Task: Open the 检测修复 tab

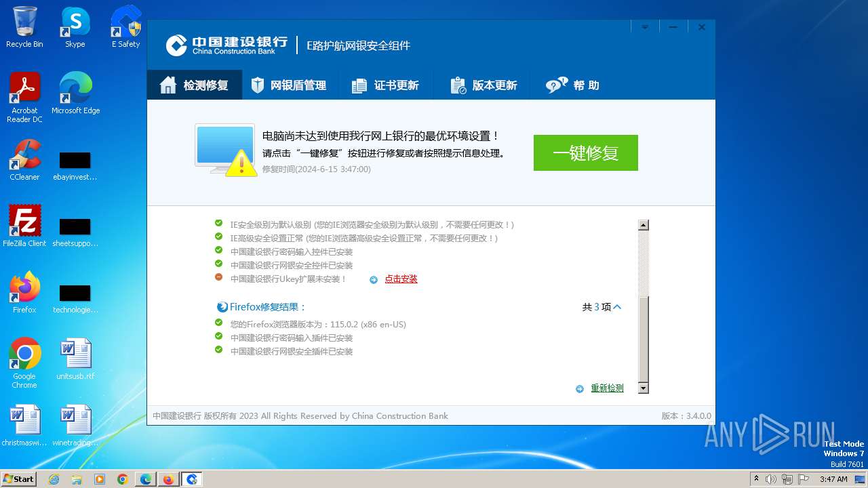Action: [x=194, y=85]
